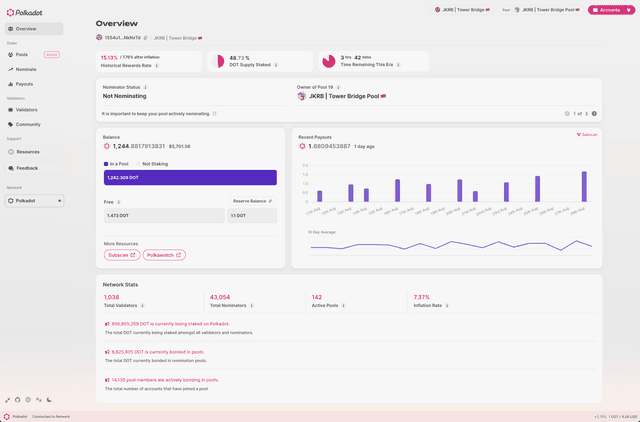Open info for Total Validators
Viewport: 640px width, 422px height.
(142, 306)
